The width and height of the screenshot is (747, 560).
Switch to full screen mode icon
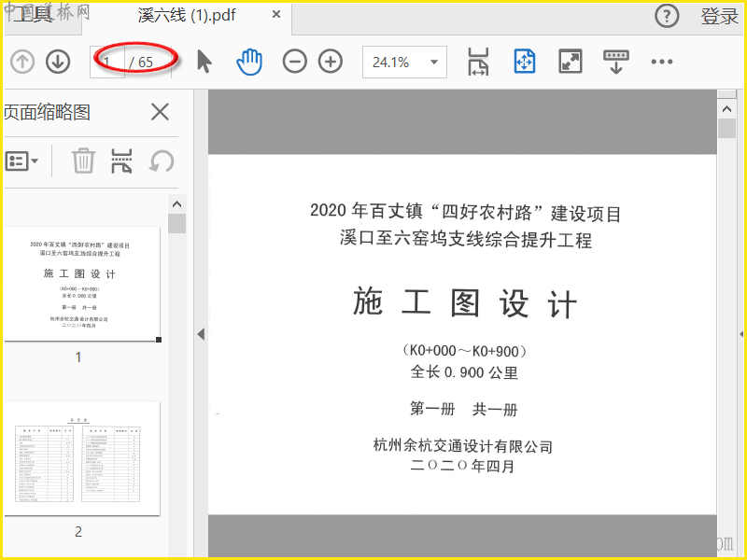tap(571, 62)
